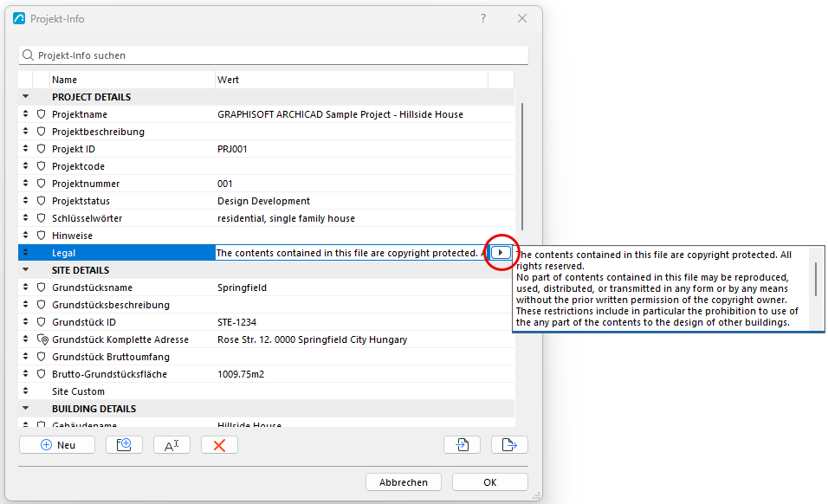Click the reorder handle of the Site Custom row

pyautogui.click(x=25, y=391)
